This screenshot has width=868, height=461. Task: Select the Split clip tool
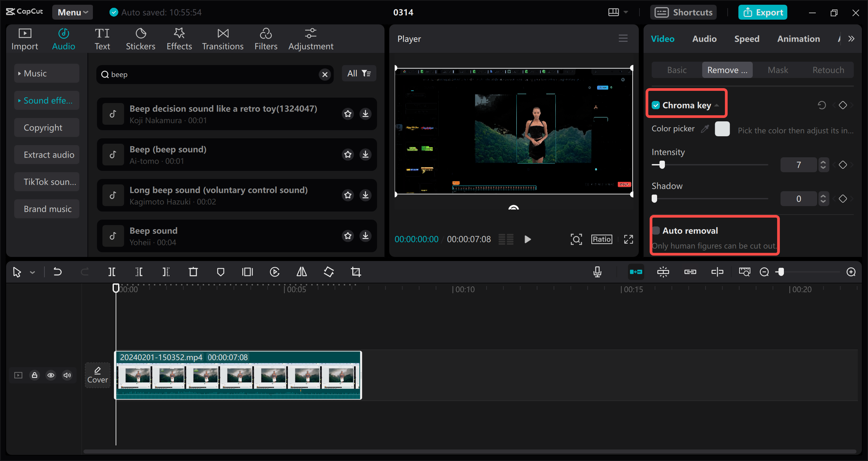(113, 272)
